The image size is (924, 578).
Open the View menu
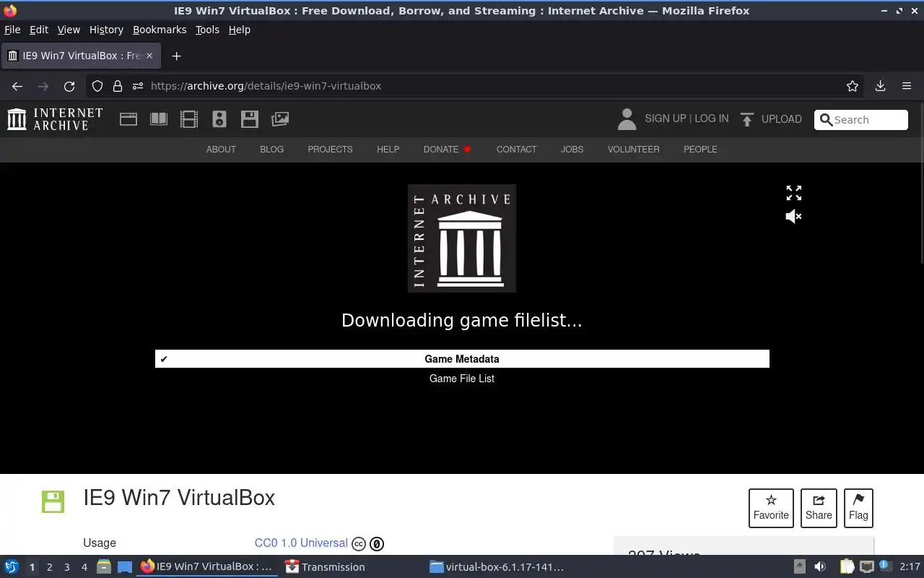coord(69,30)
